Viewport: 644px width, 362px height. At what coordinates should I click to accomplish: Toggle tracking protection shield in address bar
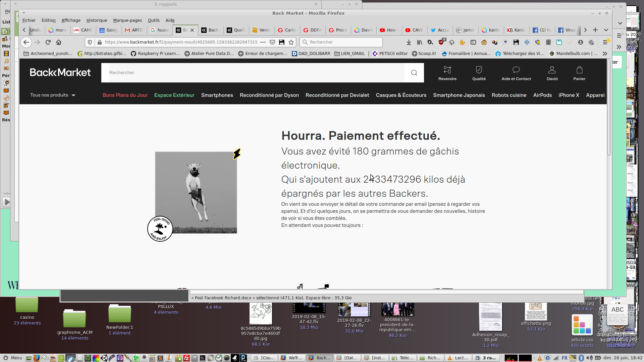[90, 42]
